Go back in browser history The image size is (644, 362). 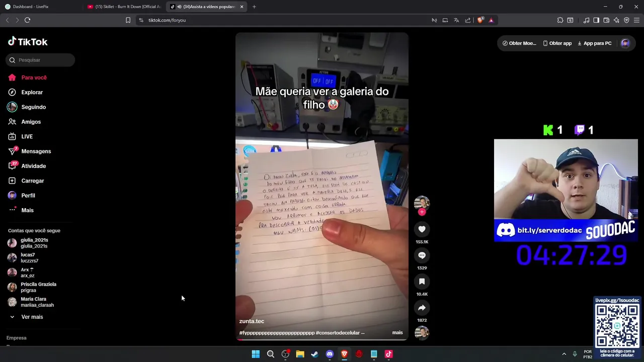point(7,20)
